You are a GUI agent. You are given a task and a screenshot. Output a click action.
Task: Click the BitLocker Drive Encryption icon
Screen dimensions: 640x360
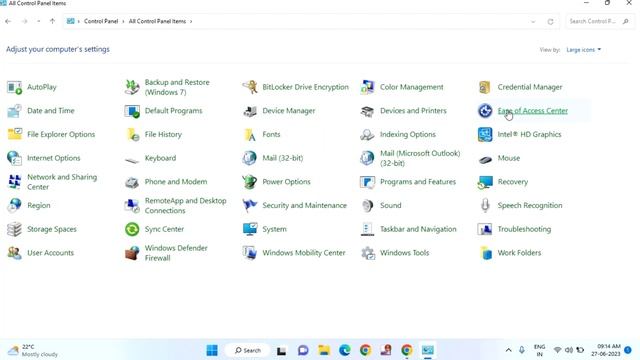tap(249, 87)
